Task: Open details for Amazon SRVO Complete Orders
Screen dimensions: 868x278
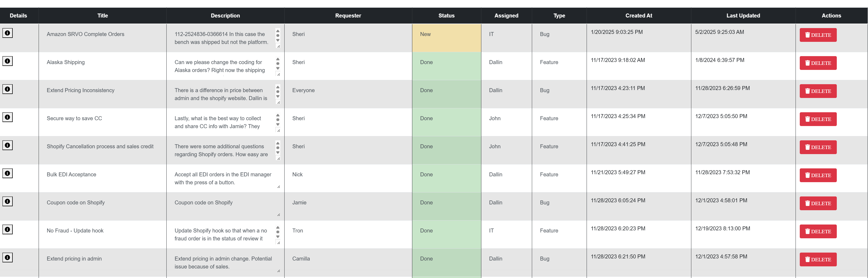Action: point(7,33)
